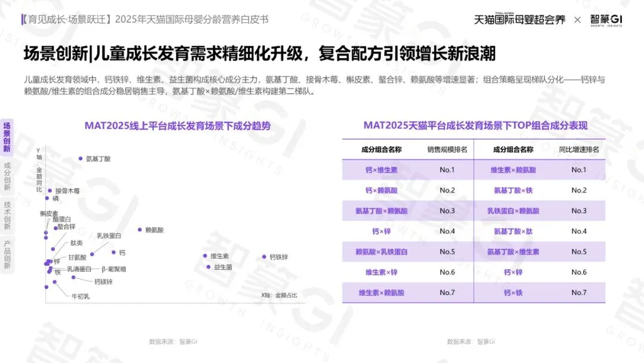Click No.1 next to 钙×维生素
Viewport: 644px width, 363px height.
coord(447,170)
